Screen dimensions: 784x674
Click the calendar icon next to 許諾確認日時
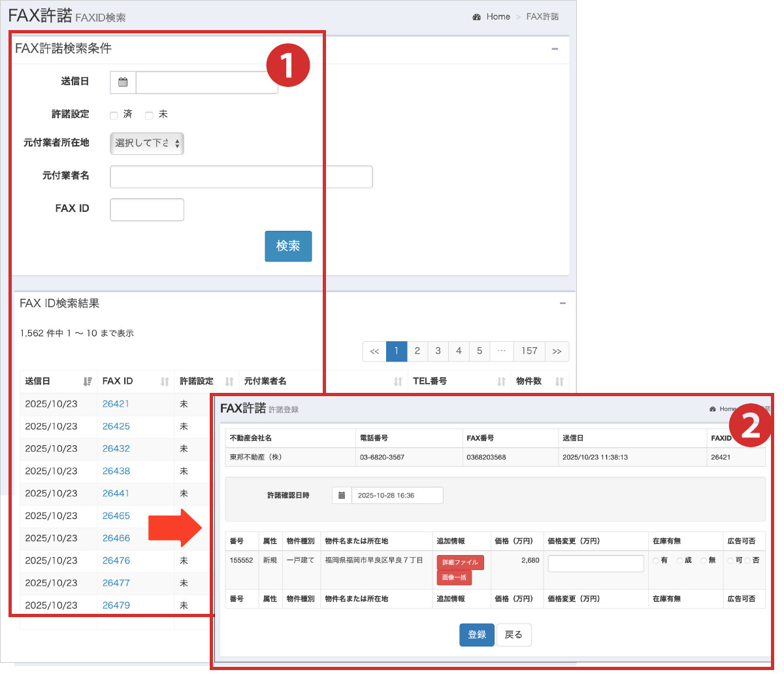coord(342,496)
